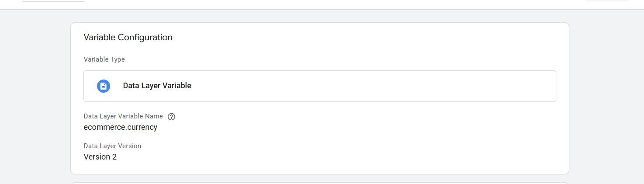Click the Variable Type label

(104, 59)
